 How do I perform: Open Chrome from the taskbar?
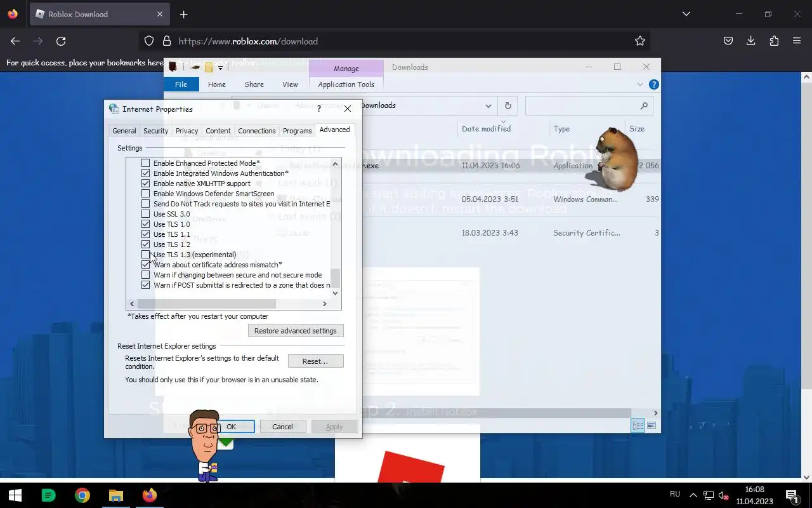(82, 495)
